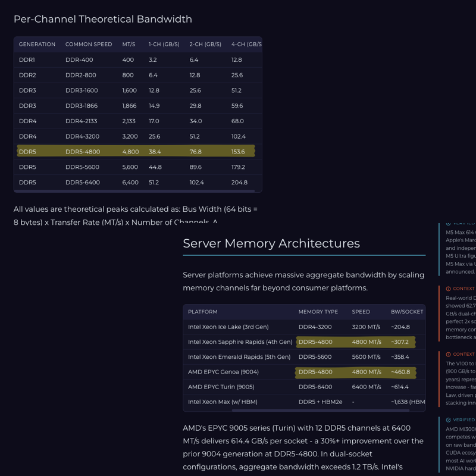Screen dimensions: 476x476
Task: Click DDR4-3200 in the Ice Lake row
Action: pyautogui.click(x=315, y=327)
